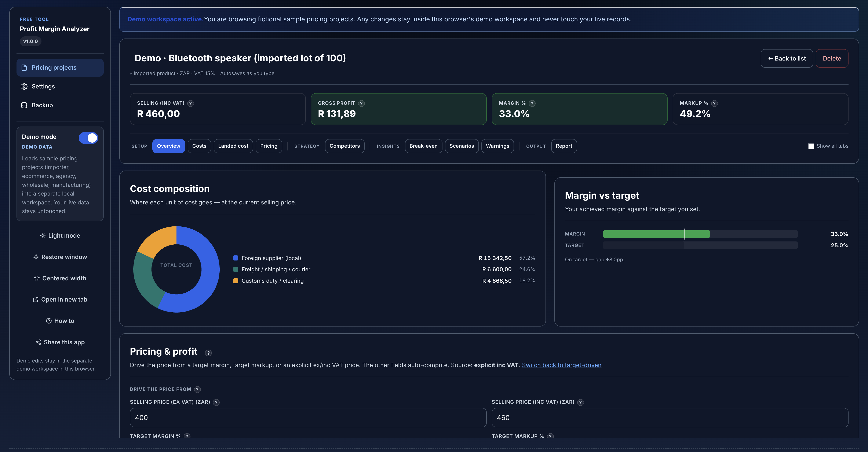This screenshot has width=868, height=452.
Task: Go to the Competitors tab
Action: (x=344, y=146)
